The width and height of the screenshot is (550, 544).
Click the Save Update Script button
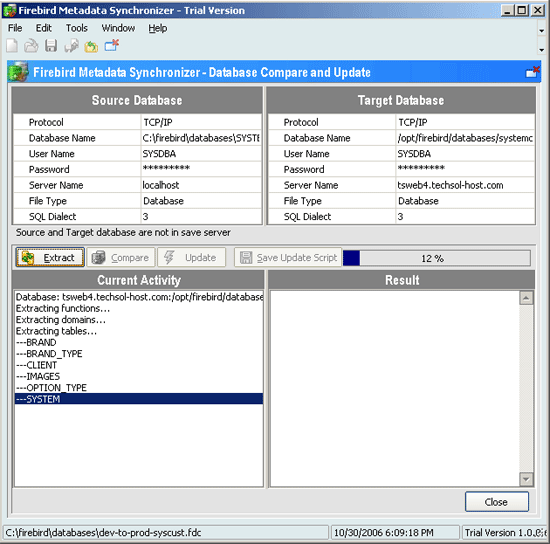click(x=288, y=257)
